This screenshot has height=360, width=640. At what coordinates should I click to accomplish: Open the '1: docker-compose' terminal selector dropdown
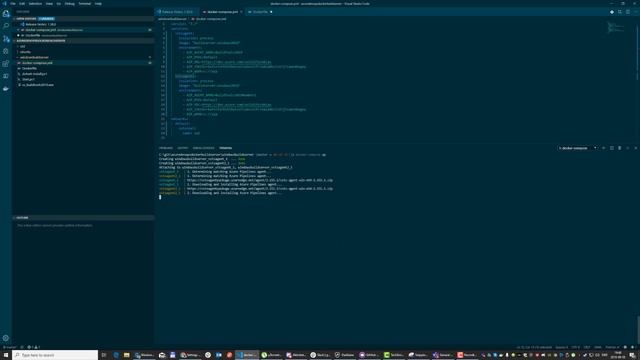[578, 148]
